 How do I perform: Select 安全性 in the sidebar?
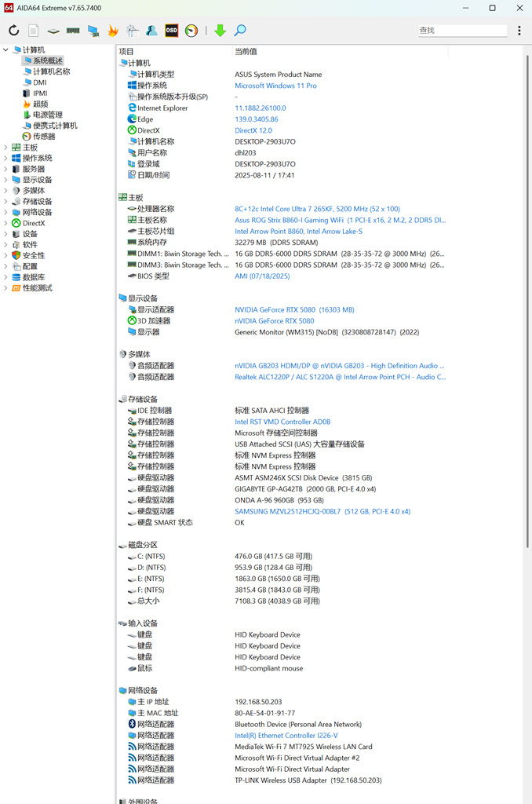[33, 255]
